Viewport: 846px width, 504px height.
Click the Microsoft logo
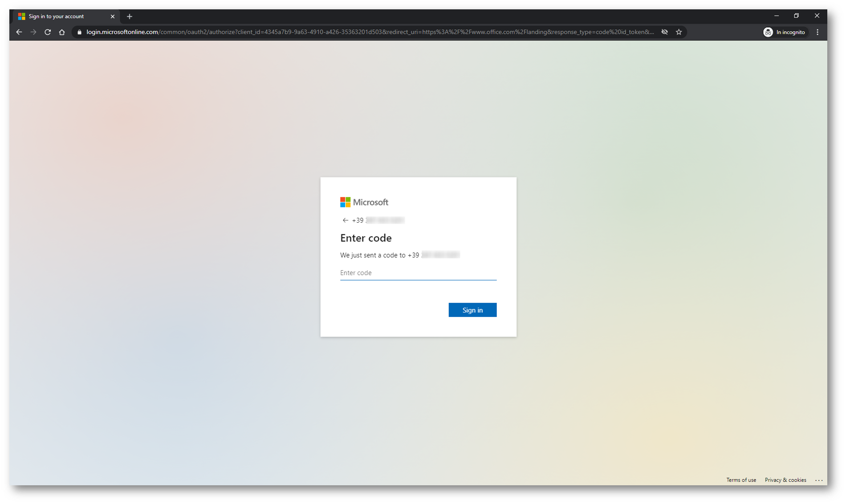point(364,202)
